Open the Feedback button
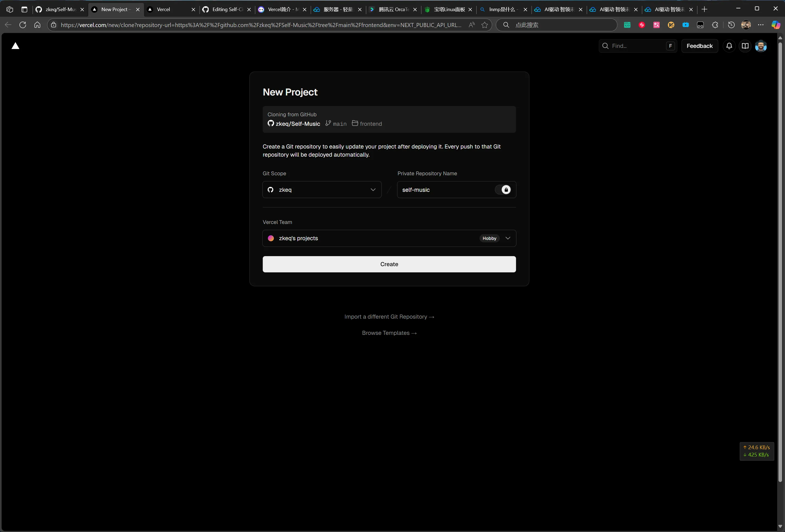 tap(699, 46)
